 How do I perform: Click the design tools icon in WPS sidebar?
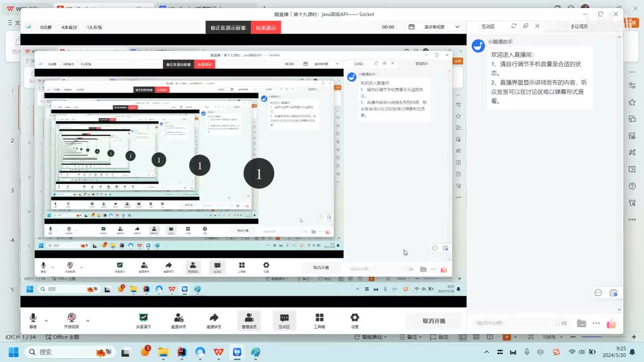pos(632,152)
